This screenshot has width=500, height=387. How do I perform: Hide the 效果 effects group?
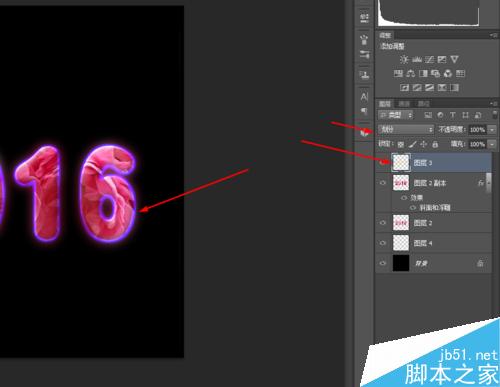click(404, 198)
